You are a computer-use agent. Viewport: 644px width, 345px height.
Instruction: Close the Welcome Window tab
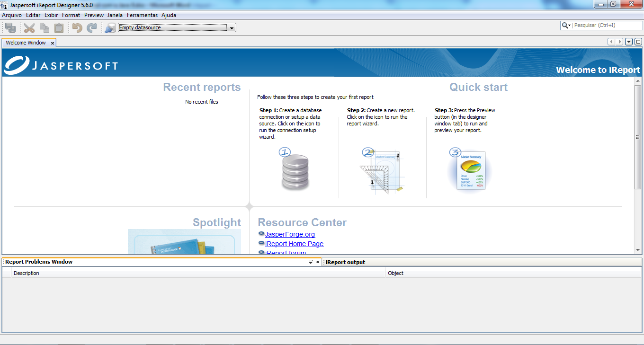click(53, 43)
